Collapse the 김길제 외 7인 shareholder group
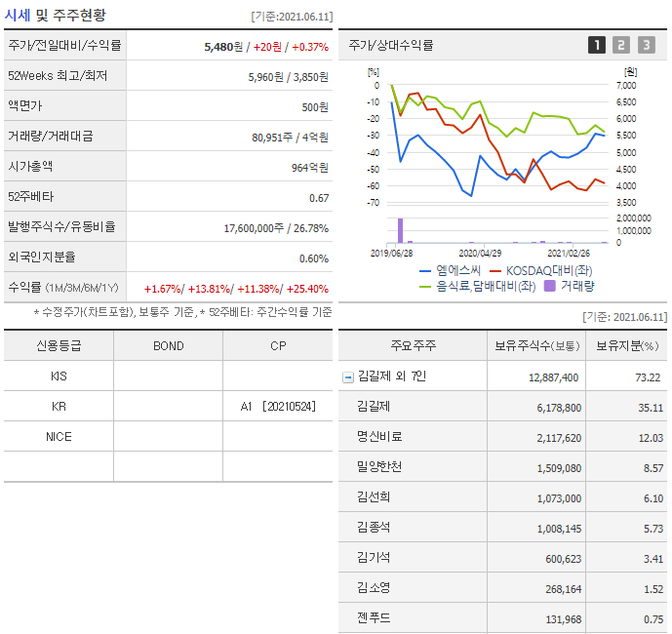 (348, 377)
